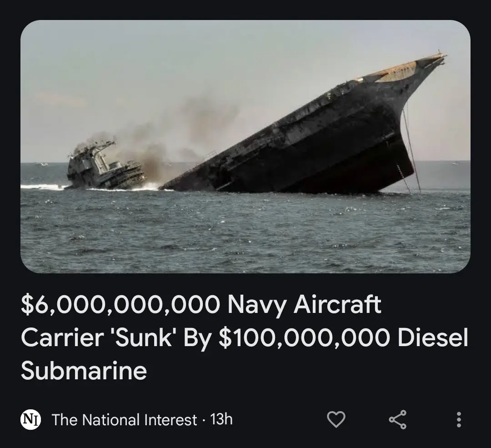Click the quoted word 'Sunk' in headline
Viewport: 491px width, 448px height.
[143, 337]
